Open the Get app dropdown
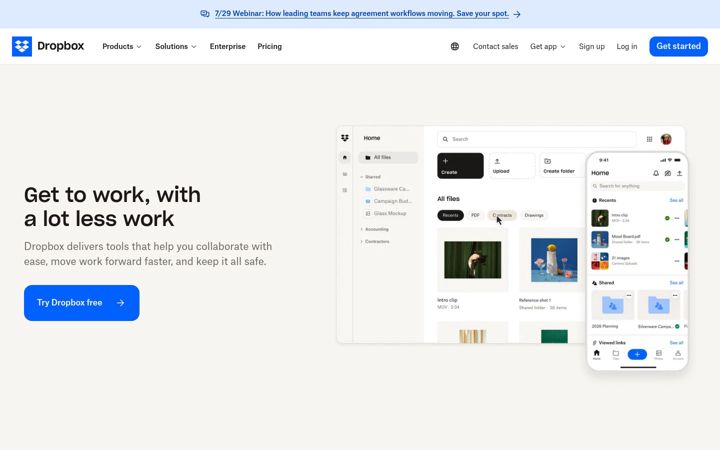The height and width of the screenshot is (450, 720). point(548,46)
